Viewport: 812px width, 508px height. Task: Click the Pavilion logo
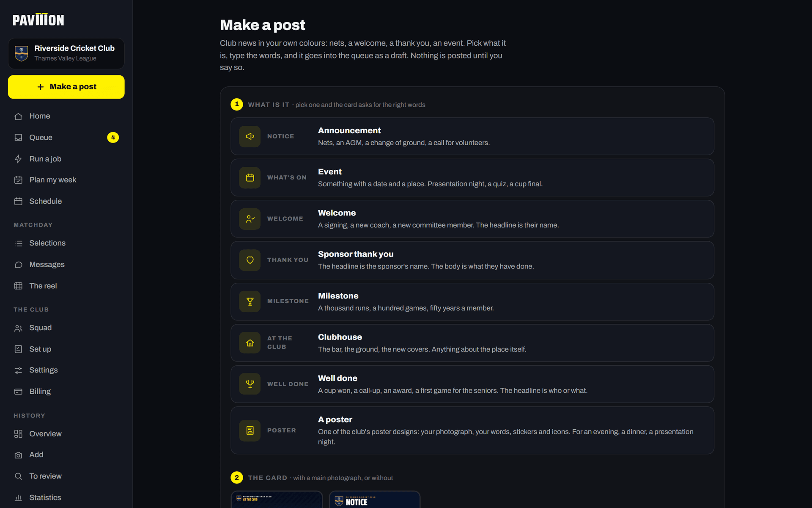(x=38, y=19)
